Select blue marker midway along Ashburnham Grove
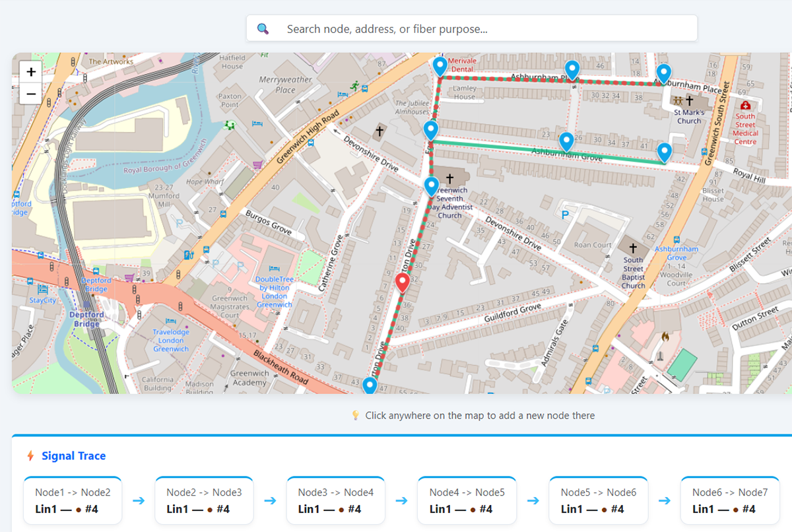This screenshot has height=532, width=792. [566, 142]
